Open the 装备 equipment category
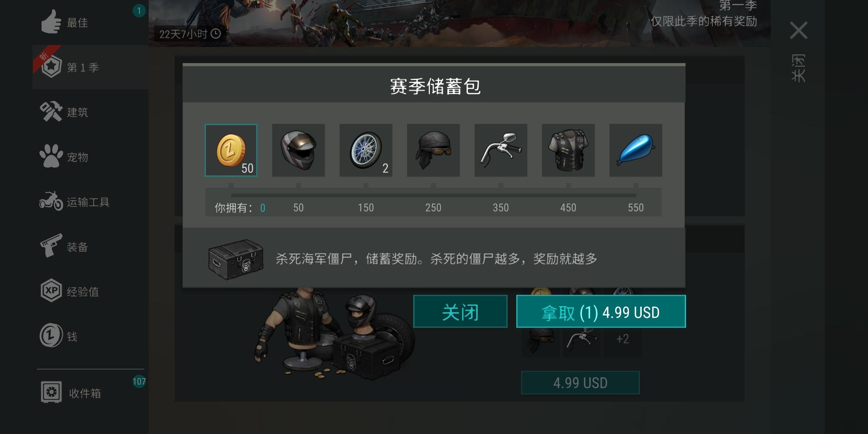Image resolution: width=868 pixels, height=434 pixels. 90,247
